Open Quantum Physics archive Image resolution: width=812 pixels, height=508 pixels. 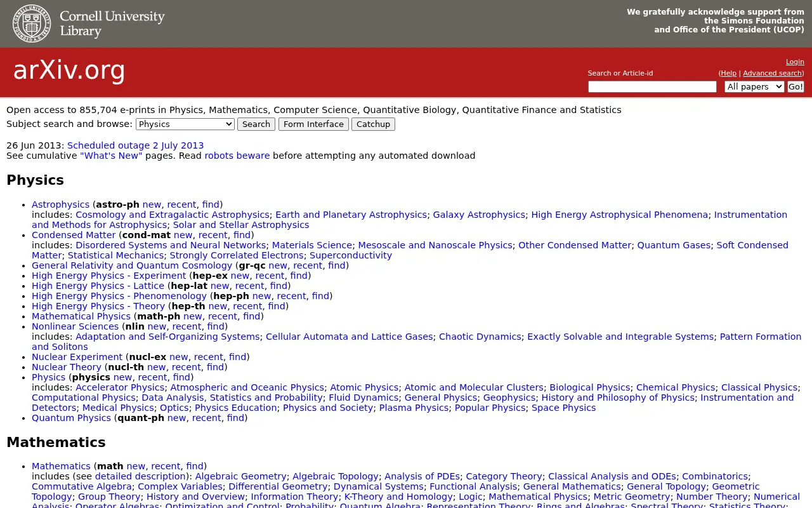[72, 418]
